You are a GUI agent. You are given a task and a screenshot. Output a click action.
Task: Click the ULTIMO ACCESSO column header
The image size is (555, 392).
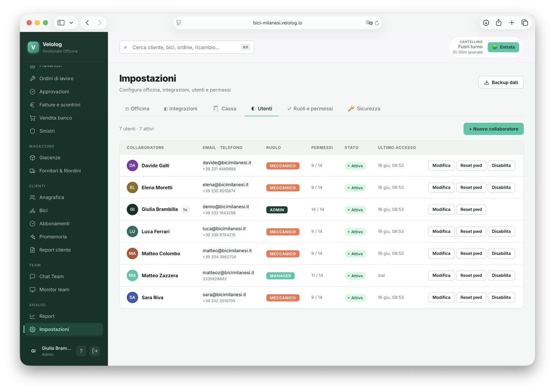397,148
